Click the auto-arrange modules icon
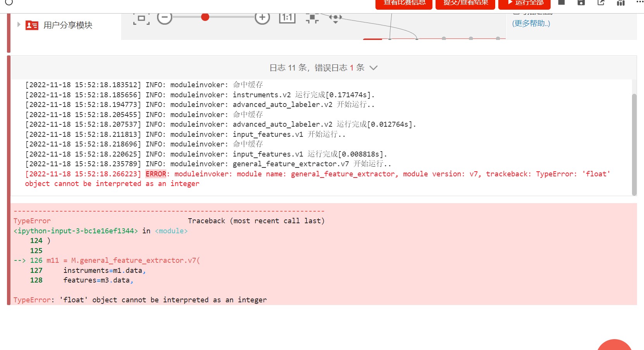The height and width of the screenshot is (350, 644). (312, 18)
